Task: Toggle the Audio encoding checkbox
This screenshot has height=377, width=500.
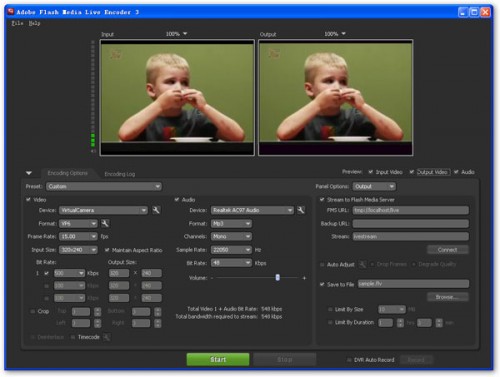Action: coord(177,199)
